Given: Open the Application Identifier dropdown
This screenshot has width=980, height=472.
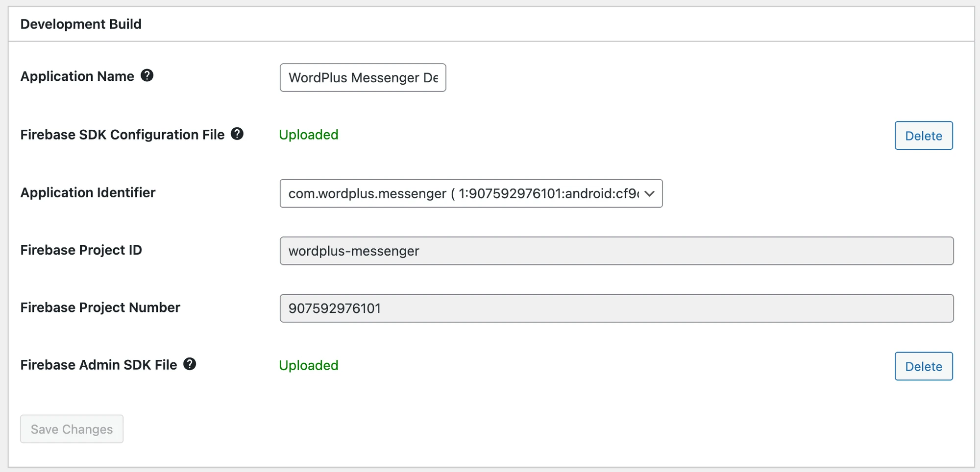Looking at the screenshot, I should (471, 193).
